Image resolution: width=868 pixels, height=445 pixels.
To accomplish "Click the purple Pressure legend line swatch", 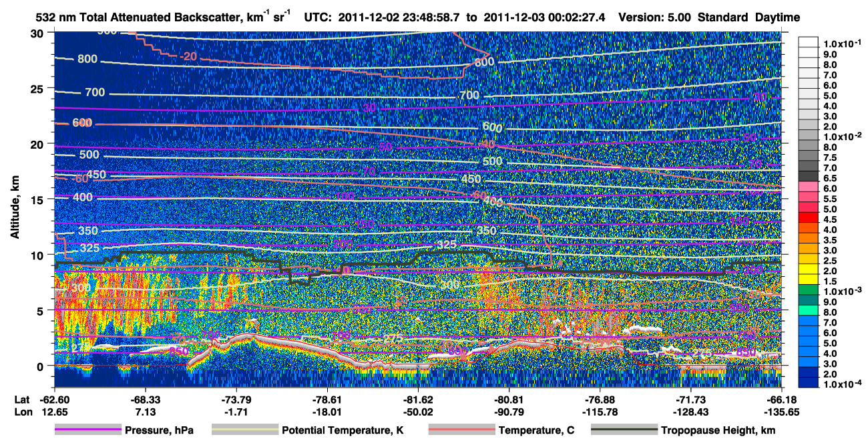I will tap(87, 430).
